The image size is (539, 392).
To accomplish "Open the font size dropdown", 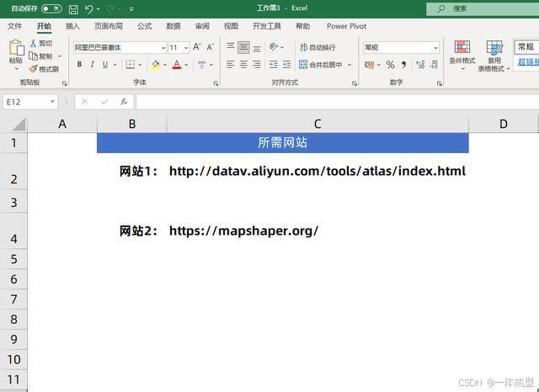I will pos(186,48).
